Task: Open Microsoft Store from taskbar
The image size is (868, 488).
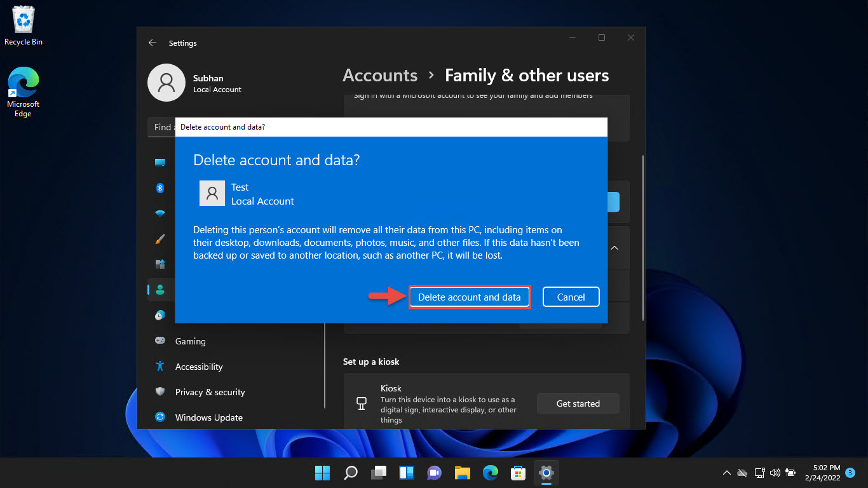Action: [x=519, y=473]
